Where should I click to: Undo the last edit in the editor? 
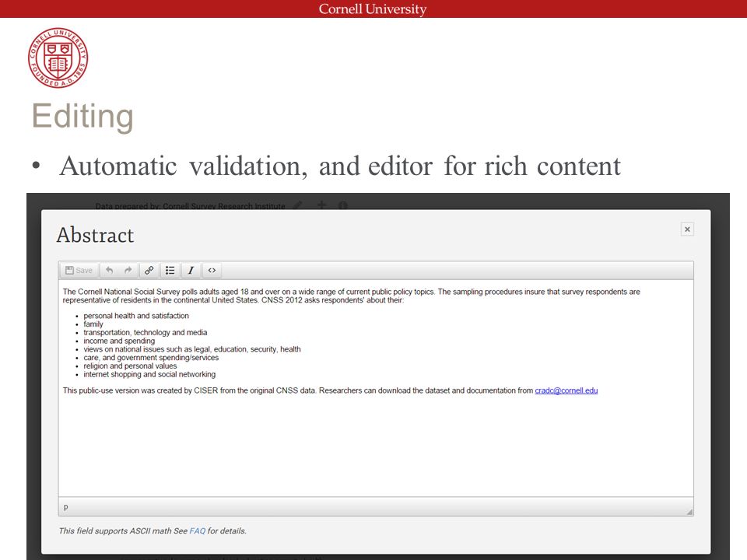(x=110, y=271)
